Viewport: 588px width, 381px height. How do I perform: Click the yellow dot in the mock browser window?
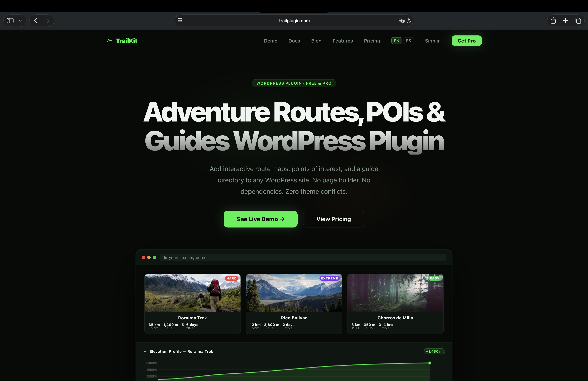pyautogui.click(x=149, y=257)
